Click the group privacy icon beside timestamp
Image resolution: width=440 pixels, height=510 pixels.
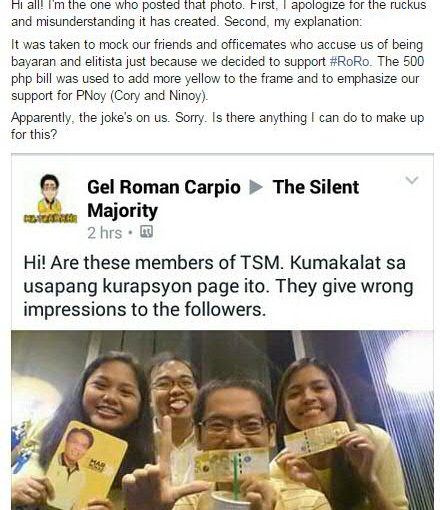point(146,232)
